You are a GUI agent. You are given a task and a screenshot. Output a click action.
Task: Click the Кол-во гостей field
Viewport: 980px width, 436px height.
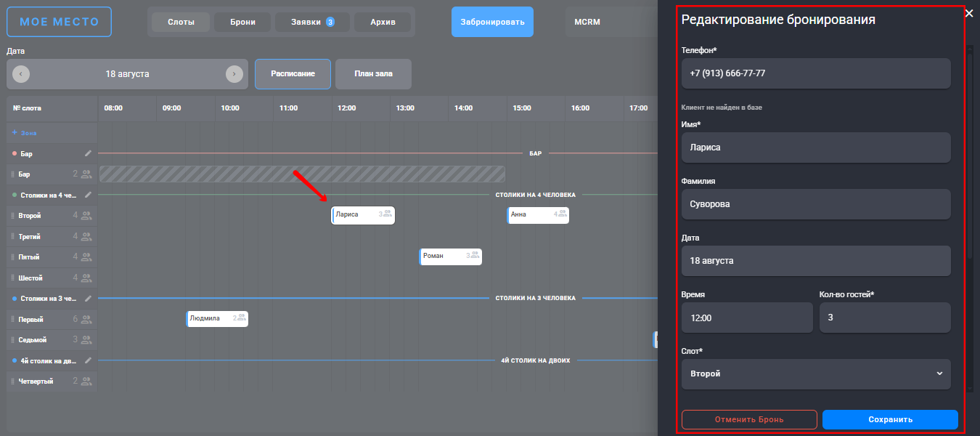(885, 318)
